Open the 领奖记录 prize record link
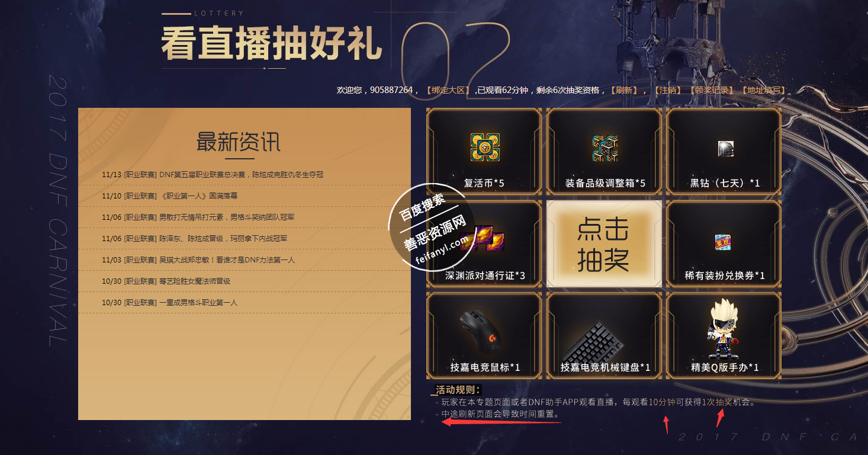Viewport: 868px width, 455px height. 711,90
